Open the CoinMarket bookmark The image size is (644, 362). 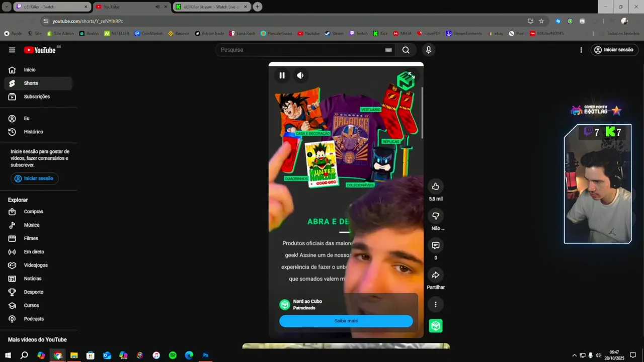[148, 34]
